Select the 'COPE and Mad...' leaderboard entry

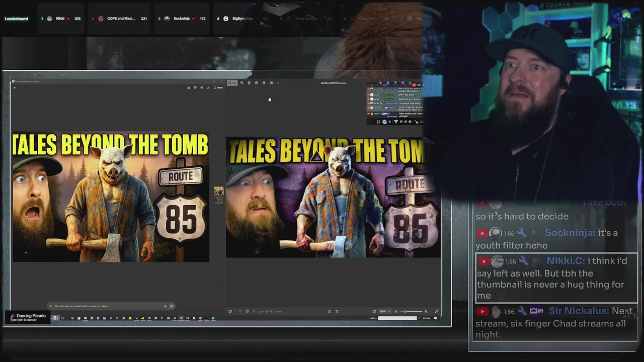tap(119, 19)
